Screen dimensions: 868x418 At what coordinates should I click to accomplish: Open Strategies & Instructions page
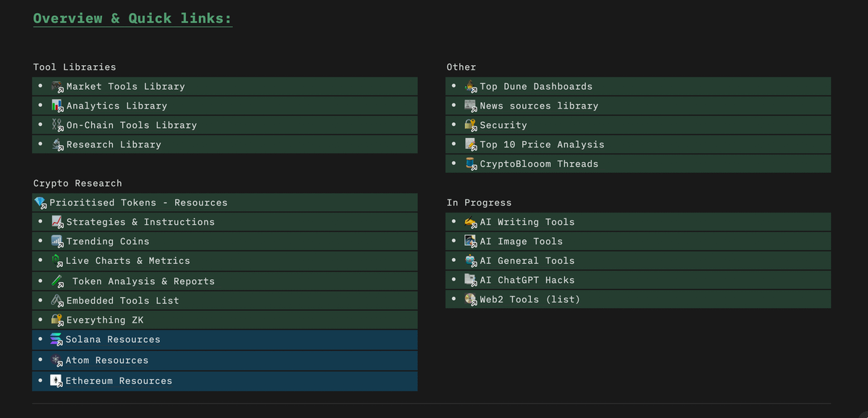pyautogui.click(x=140, y=223)
